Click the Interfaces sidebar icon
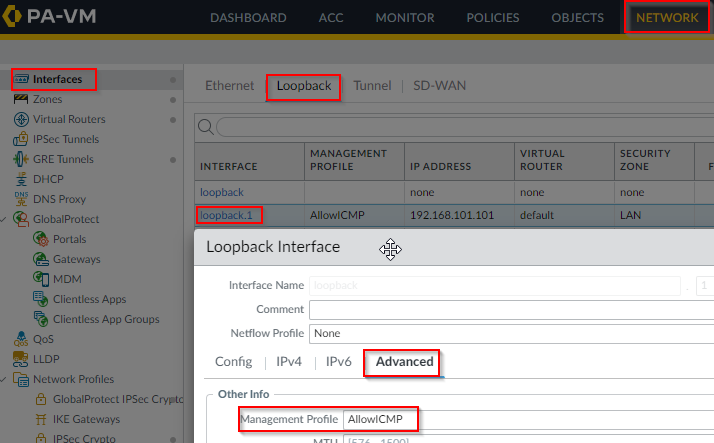Screen dimensions: 714x443 point(21,79)
